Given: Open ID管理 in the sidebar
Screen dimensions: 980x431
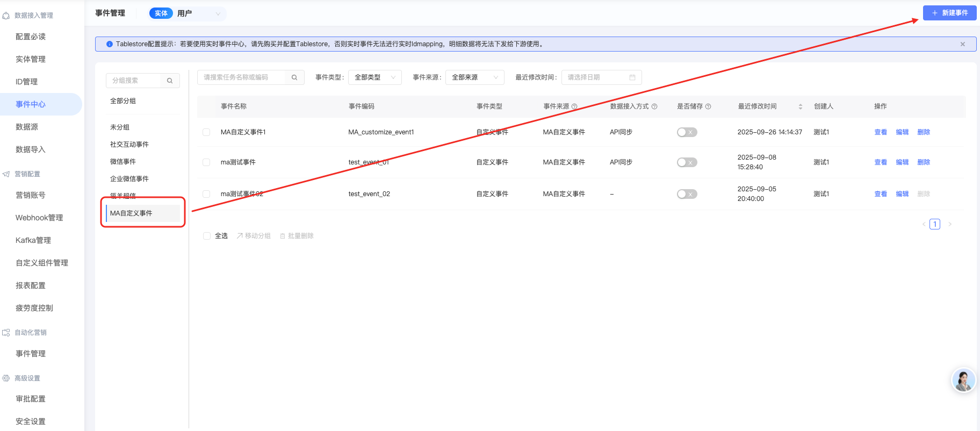Looking at the screenshot, I should [26, 82].
